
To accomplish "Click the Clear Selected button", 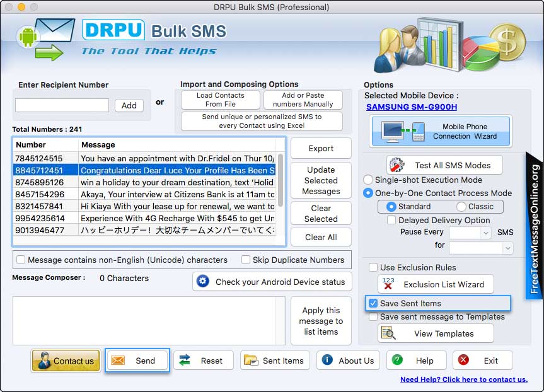I will click(321, 214).
